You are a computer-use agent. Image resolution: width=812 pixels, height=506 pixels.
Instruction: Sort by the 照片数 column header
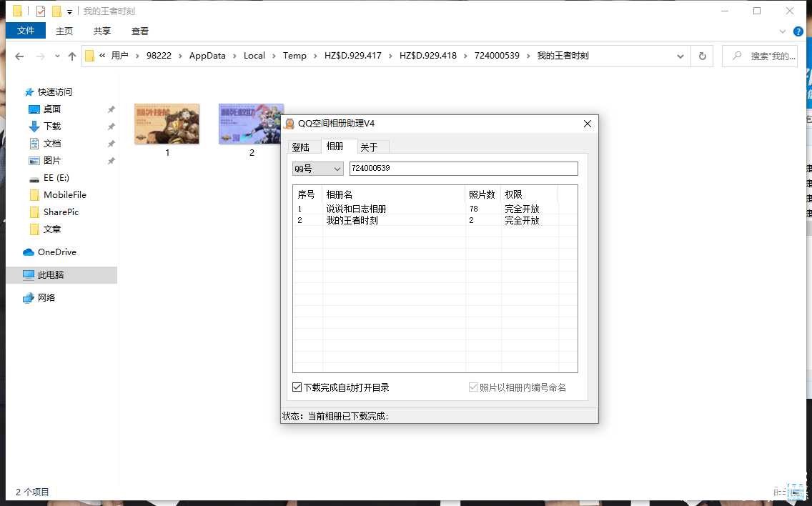[x=482, y=194]
